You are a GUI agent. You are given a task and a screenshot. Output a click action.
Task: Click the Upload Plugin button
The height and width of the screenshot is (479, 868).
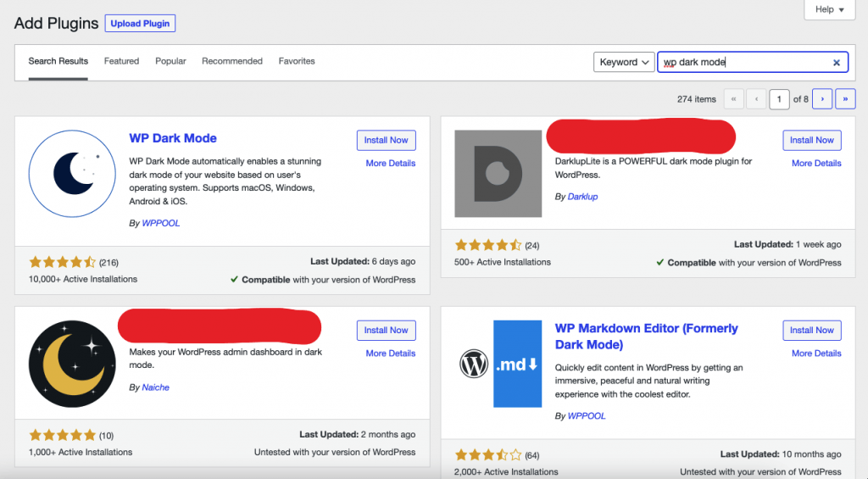point(140,23)
